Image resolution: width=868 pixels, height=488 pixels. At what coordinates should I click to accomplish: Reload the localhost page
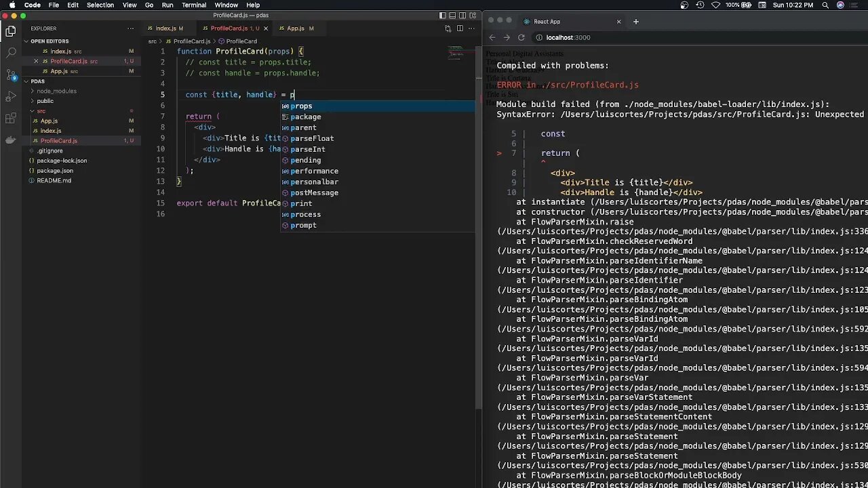tap(521, 37)
